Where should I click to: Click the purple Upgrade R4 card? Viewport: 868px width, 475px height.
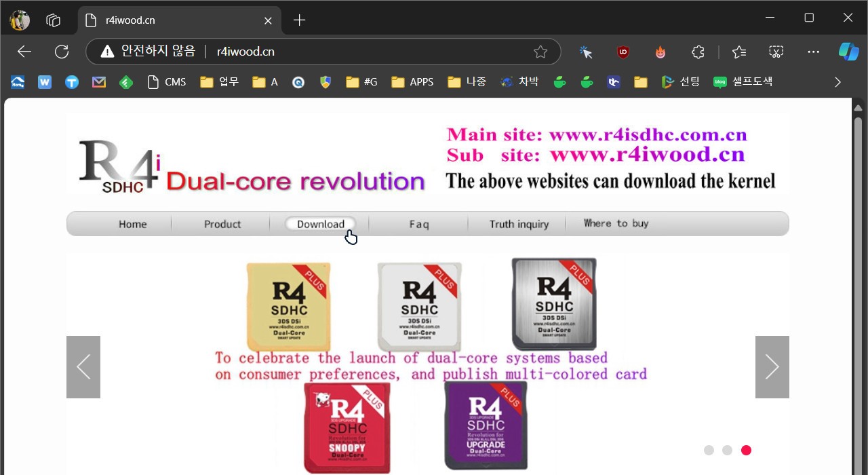tap(486, 425)
